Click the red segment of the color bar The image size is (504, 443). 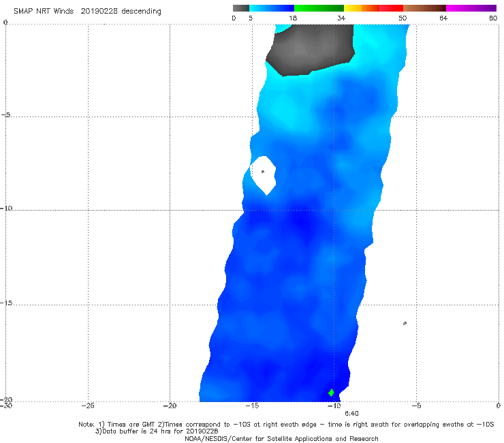pyautogui.click(x=391, y=8)
